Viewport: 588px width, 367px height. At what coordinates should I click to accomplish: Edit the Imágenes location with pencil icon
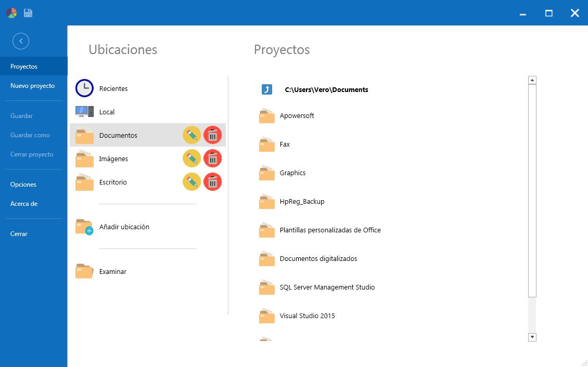[191, 159]
